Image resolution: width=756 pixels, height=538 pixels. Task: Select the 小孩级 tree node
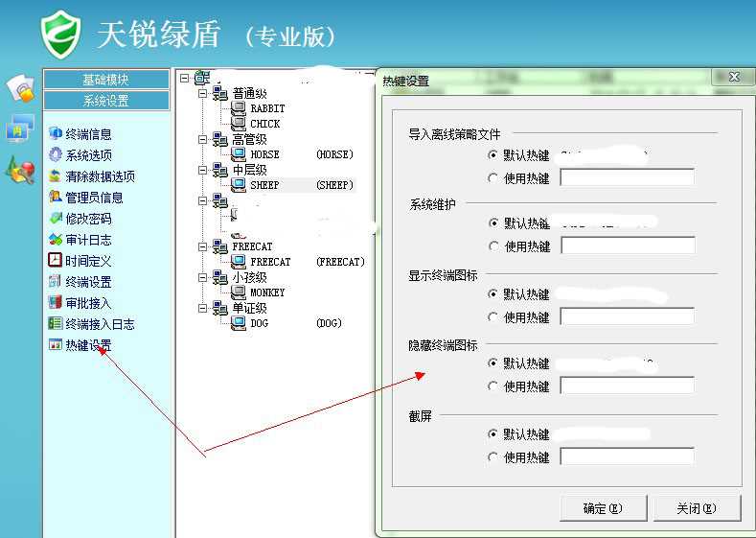click(249, 277)
